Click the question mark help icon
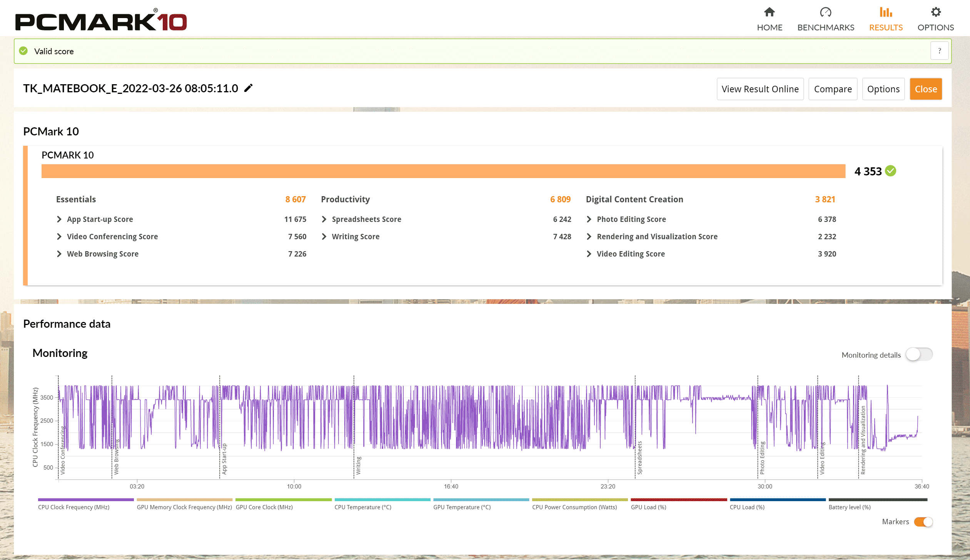Viewport: 970px width, 560px height. [x=940, y=51]
